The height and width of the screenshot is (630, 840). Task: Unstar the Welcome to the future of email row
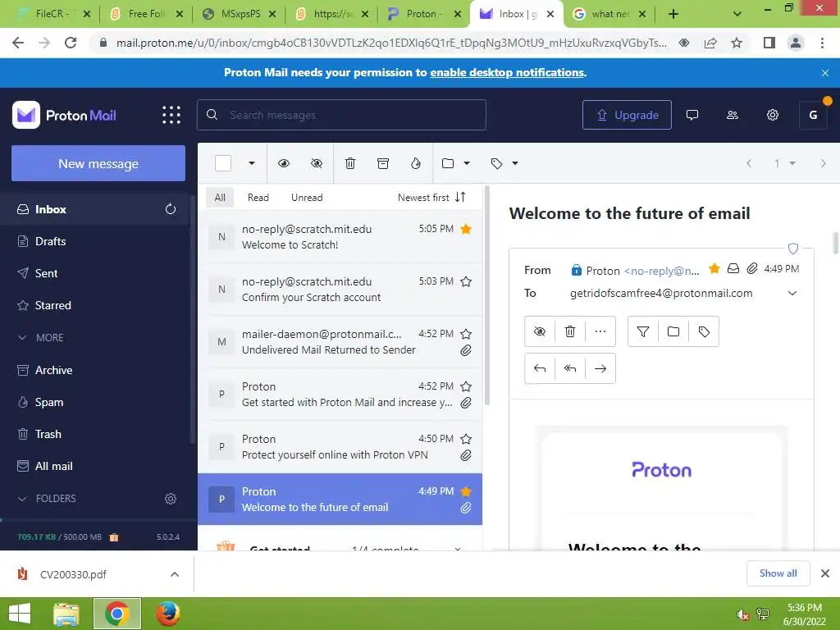[x=466, y=492]
